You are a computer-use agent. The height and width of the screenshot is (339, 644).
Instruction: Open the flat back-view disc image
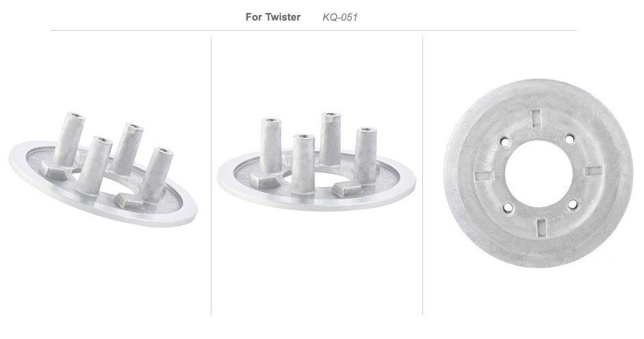(x=539, y=173)
